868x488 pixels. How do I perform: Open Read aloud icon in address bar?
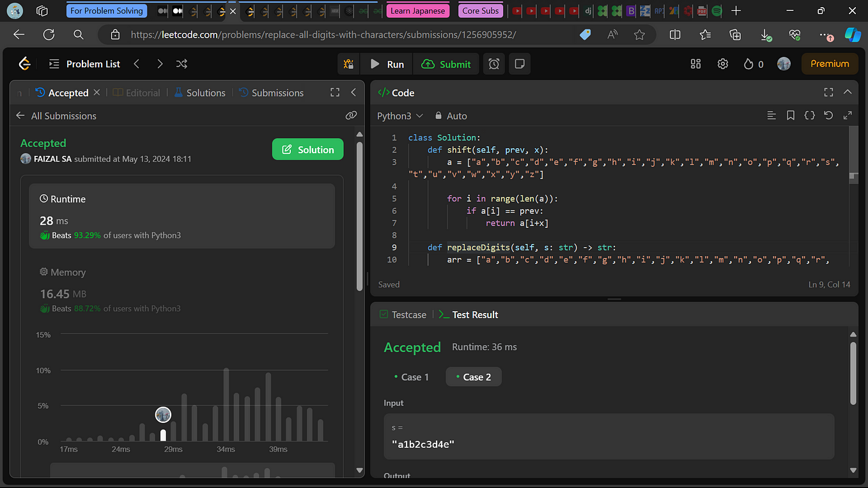[x=612, y=34]
